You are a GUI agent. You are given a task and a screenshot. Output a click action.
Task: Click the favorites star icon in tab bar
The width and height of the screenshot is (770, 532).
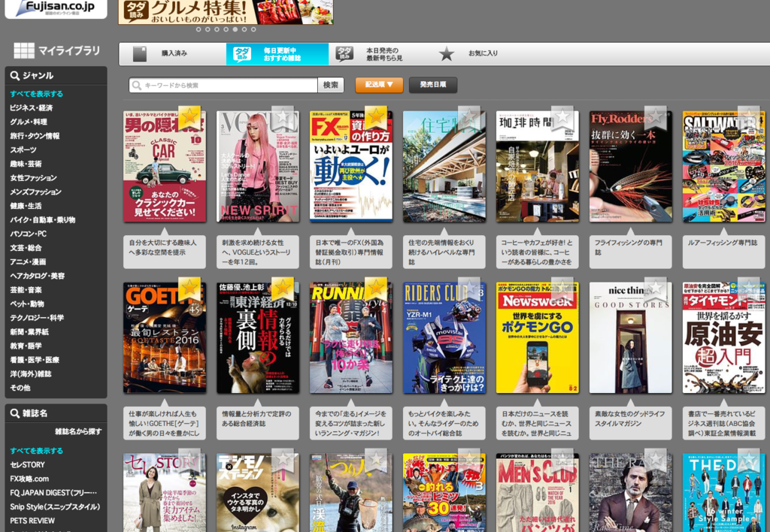pos(447,53)
